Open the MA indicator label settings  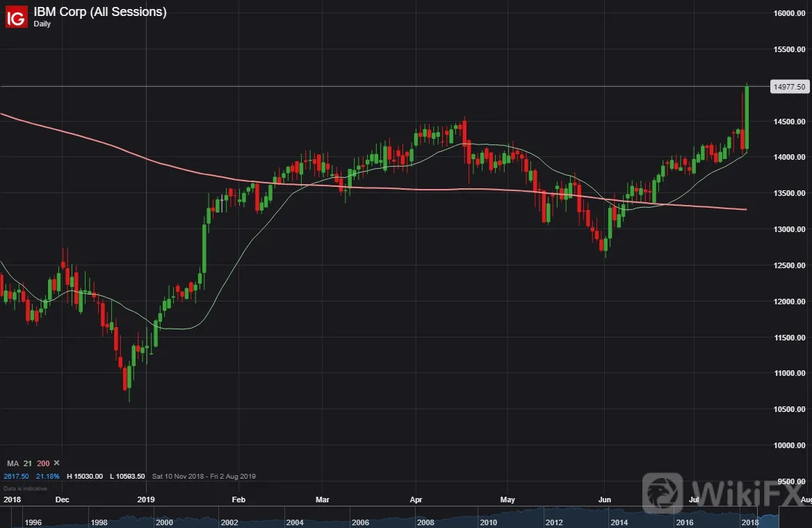(x=13, y=463)
